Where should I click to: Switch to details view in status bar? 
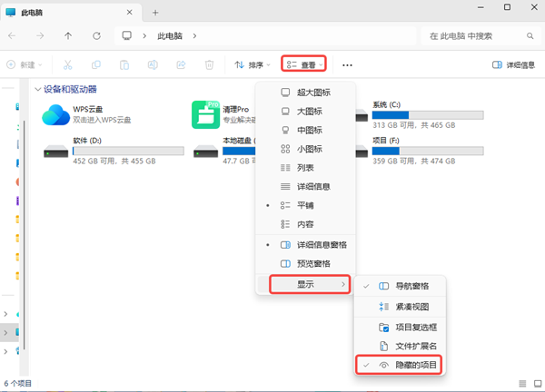coord(522,384)
